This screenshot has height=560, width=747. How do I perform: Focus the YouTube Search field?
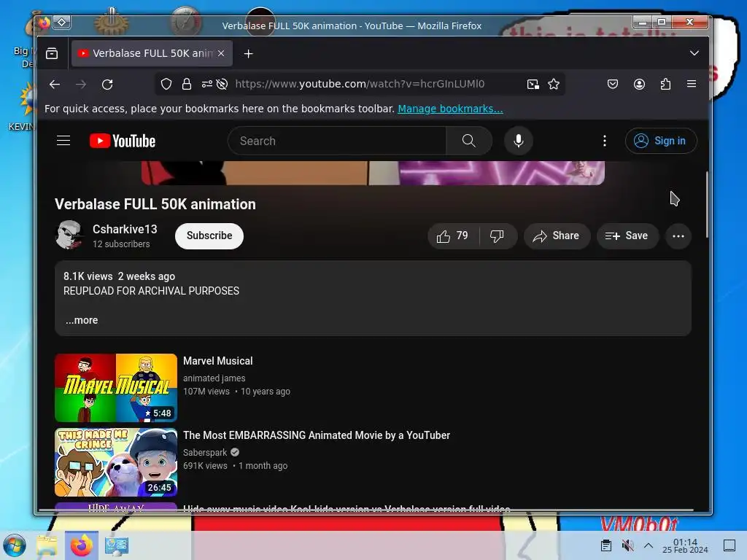337,141
